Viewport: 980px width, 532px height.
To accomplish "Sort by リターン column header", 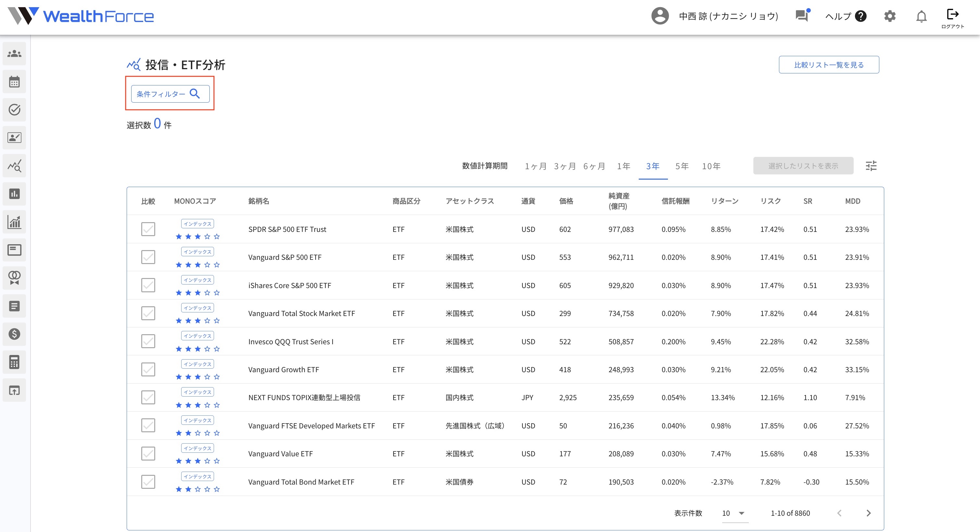I will tap(724, 201).
